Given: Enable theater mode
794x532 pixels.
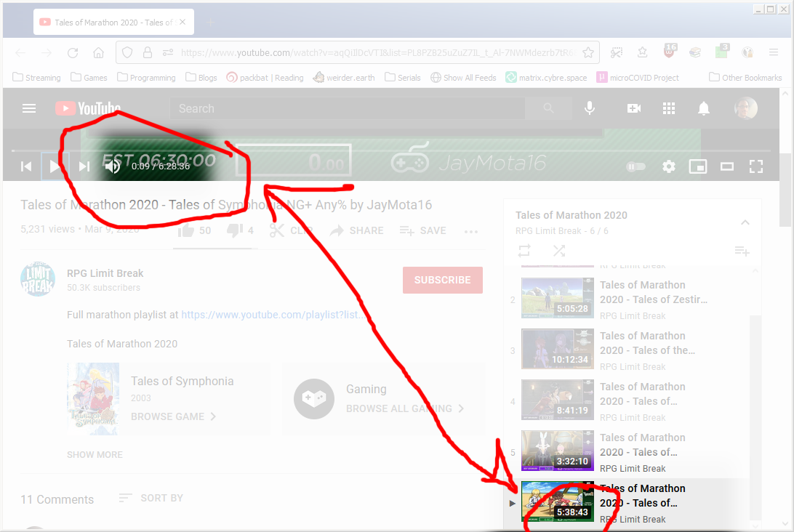Looking at the screenshot, I should [x=727, y=166].
